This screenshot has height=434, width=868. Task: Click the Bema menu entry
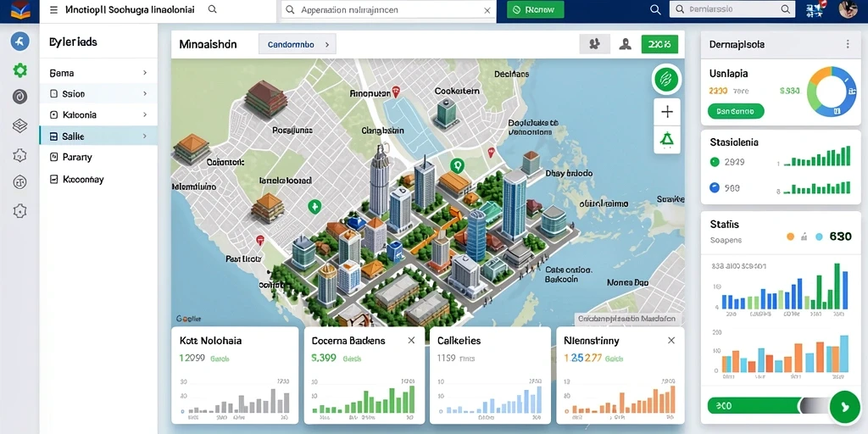click(x=98, y=73)
